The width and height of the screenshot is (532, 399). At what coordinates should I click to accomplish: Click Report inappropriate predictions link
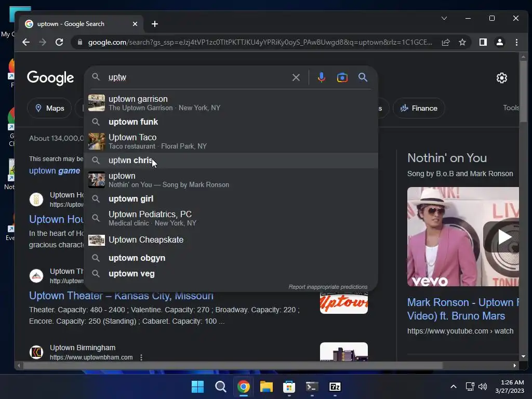(x=328, y=287)
